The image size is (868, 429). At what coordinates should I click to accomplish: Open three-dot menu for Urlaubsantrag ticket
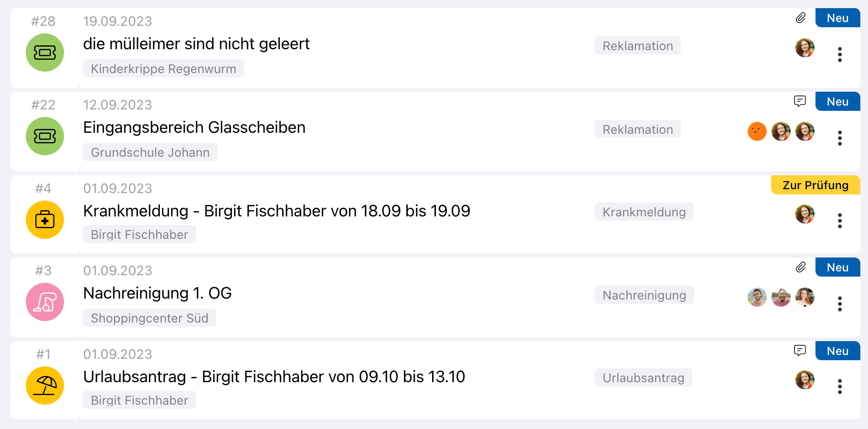[839, 386]
